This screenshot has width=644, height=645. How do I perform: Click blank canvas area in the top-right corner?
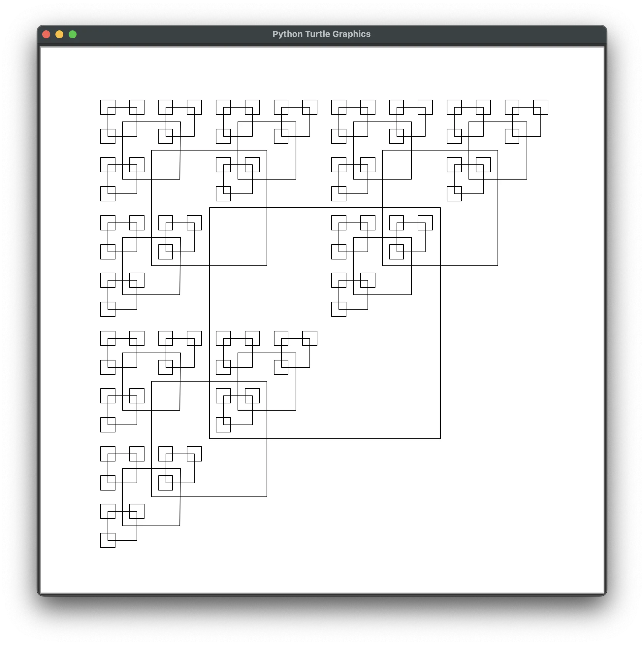577,70
